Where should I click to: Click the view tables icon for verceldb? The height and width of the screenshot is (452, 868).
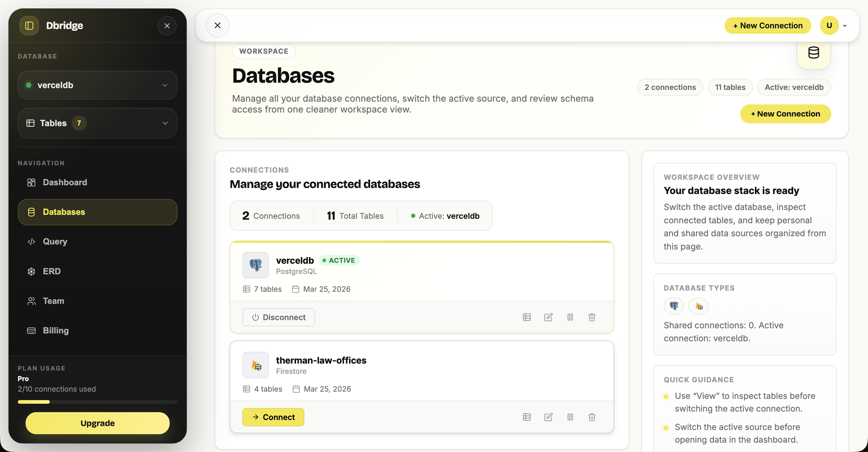(527, 317)
